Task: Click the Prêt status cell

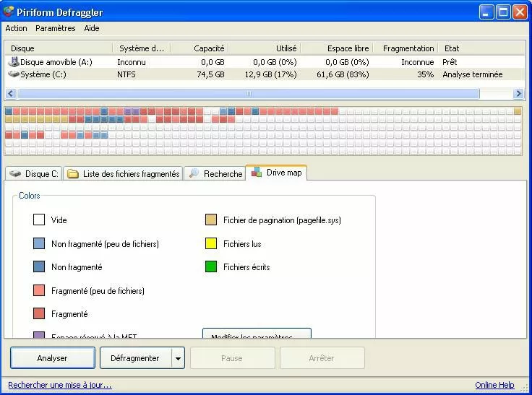Action: point(450,62)
